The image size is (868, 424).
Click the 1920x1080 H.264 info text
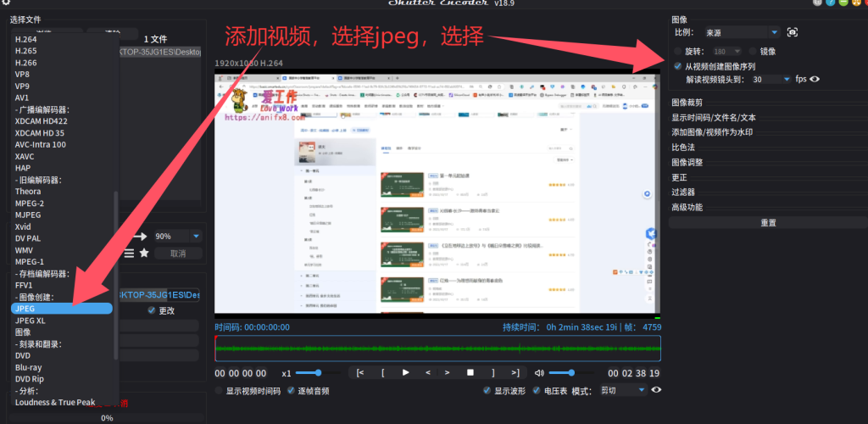coord(248,63)
